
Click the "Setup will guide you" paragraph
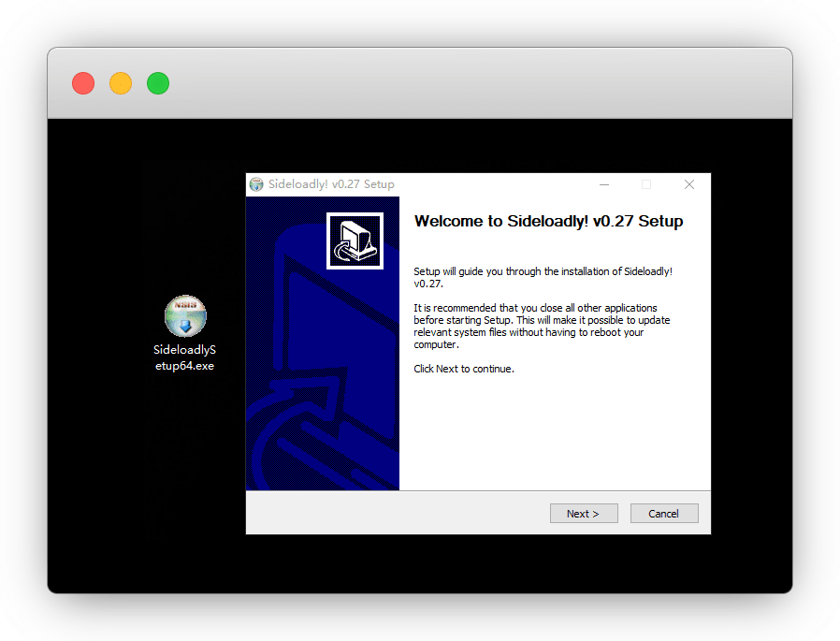543,277
